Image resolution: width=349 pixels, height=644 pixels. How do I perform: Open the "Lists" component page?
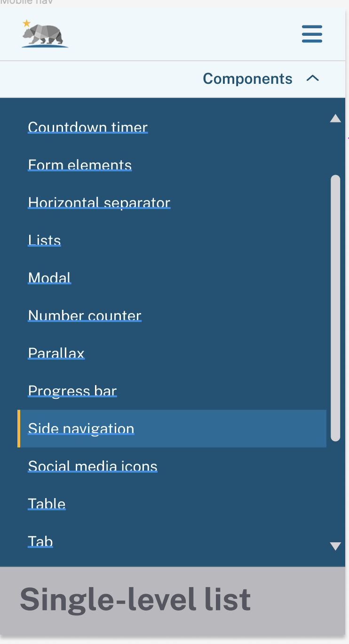[x=44, y=240]
